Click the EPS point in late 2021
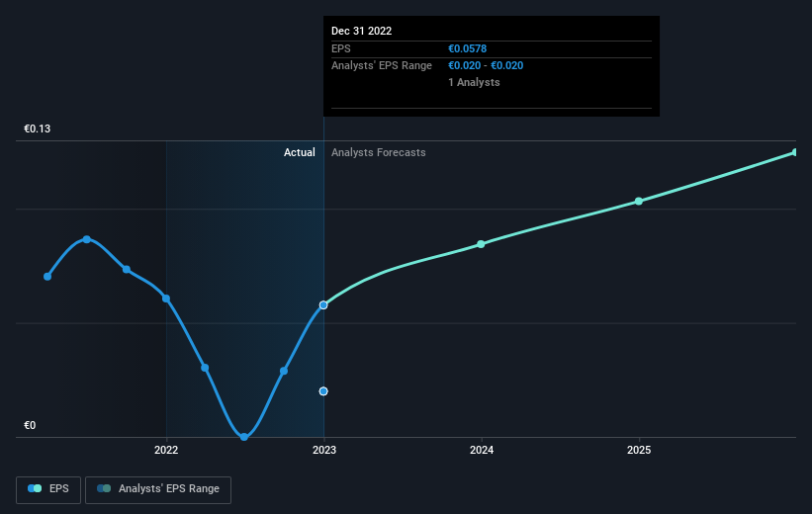This screenshot has width=812, height=514. 127,269
